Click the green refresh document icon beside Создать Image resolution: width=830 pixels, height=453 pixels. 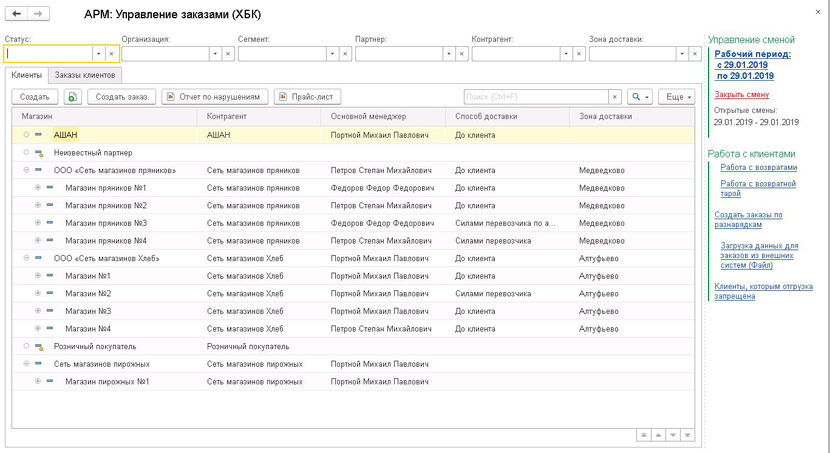click(x=73, y=97)
